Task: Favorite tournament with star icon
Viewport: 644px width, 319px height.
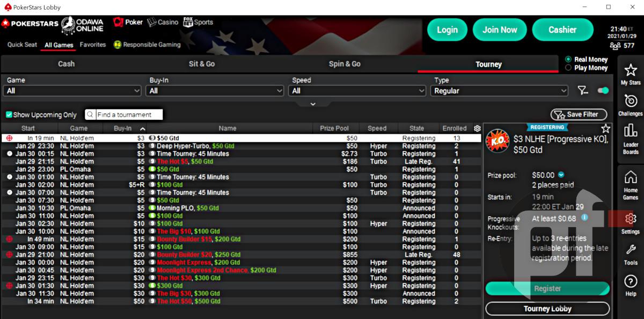Action: (x=605, y=129)
